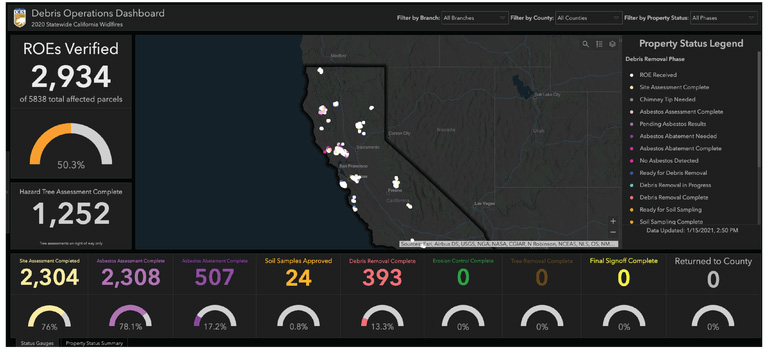Click the Hazard Tree Assessment 1,252 value
Viewport: 768px width, 360px height.
(x=71, y=215)
